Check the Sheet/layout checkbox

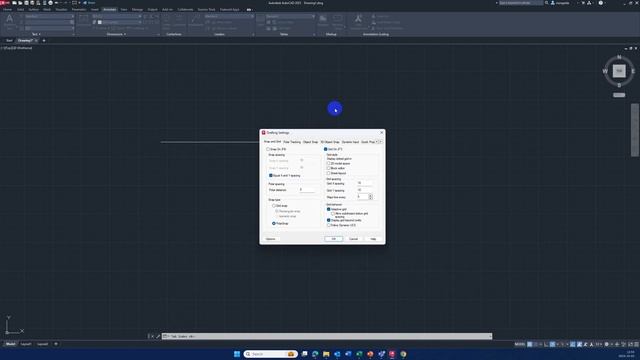click(x=329, y=173)
